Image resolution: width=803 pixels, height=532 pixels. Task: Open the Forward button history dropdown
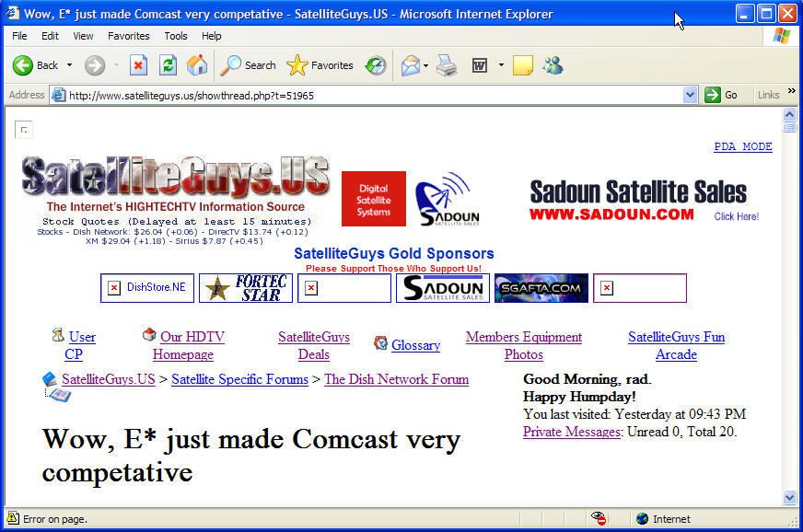click(116, 65)
